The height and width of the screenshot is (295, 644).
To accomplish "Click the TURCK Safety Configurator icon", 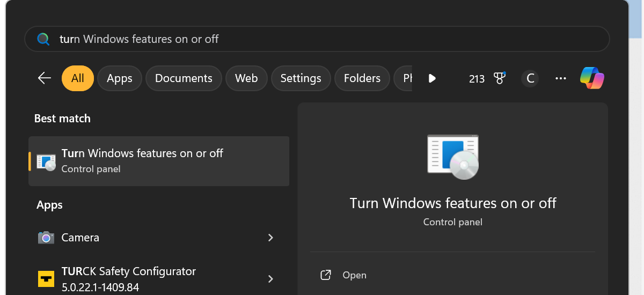I will click(x=46, y=279).
